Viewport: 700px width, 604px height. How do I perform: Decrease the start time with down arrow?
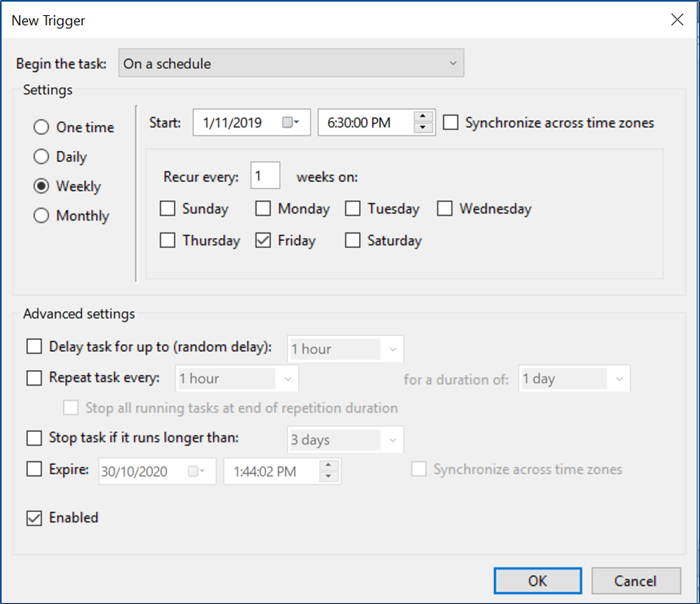(x=423, y=128)
